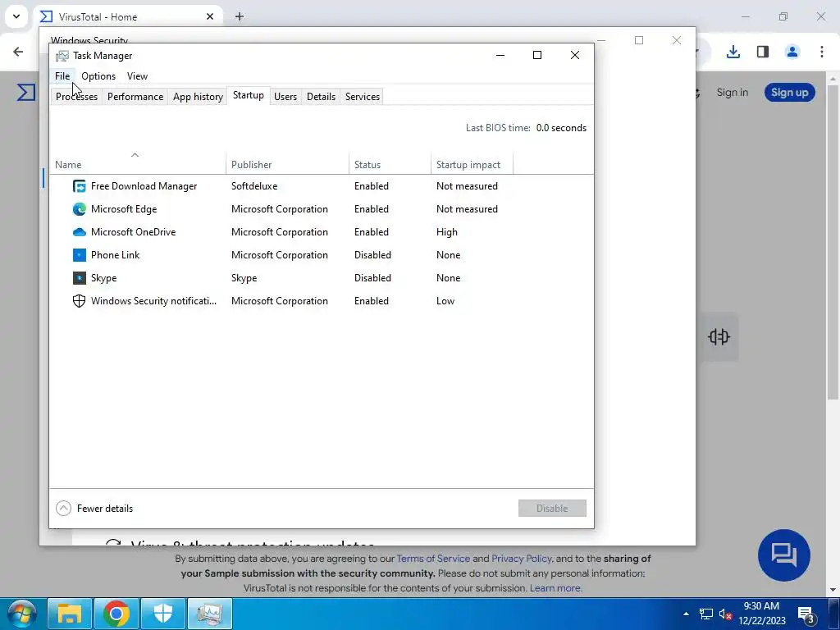Image resolution: width=840 pixels, height=630 pixels.
Task: Open a new Chrome tab
Action: pyautogui.click(x=240, y=16)
